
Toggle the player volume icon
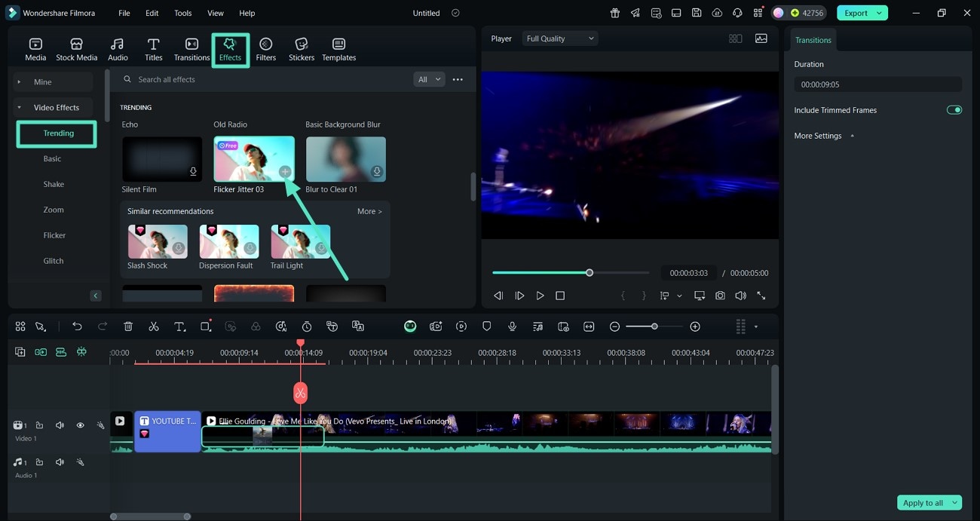(x=740, y=296)
